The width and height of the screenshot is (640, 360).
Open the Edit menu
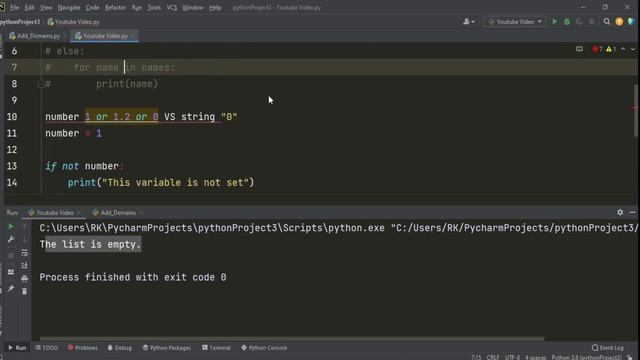pos(29,7)
